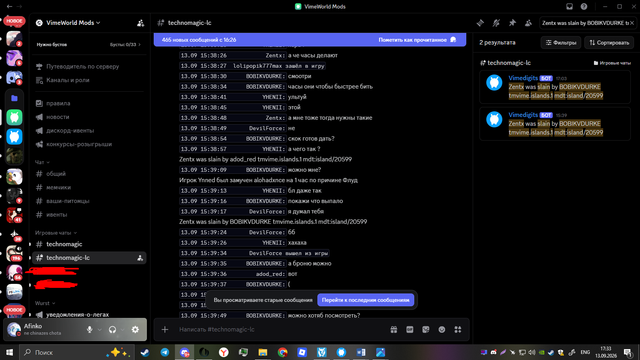This screenshot has height=360, width=640.
Task: Open Google Chrome from the taskbar
Action: coord(282,352)
